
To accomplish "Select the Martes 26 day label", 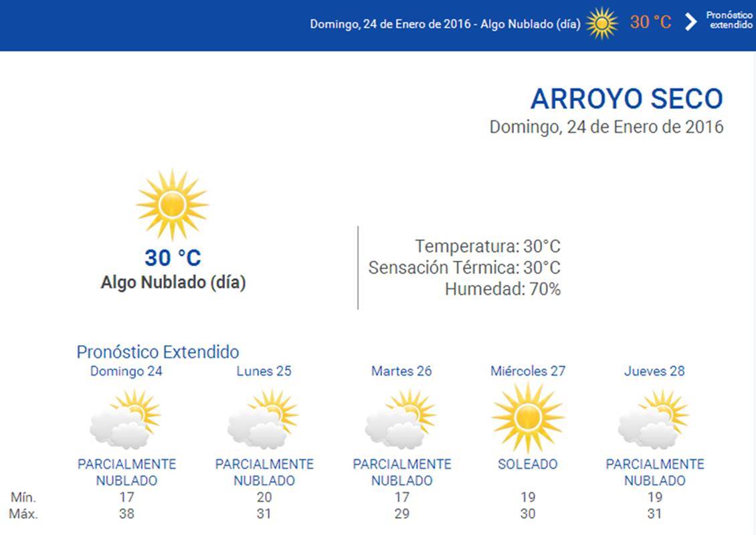I will tap(401, 371).
